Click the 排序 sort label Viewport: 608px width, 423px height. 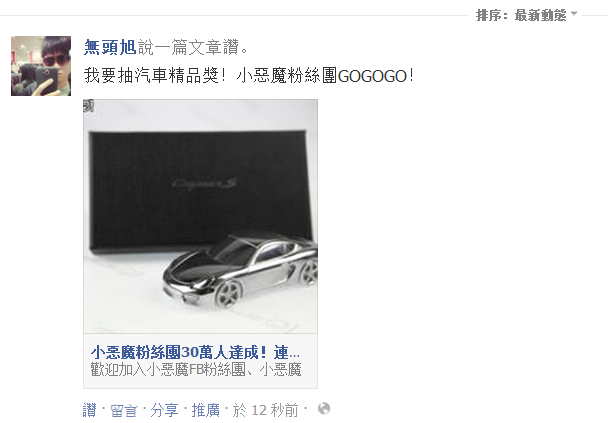click(x=489, y=16)
